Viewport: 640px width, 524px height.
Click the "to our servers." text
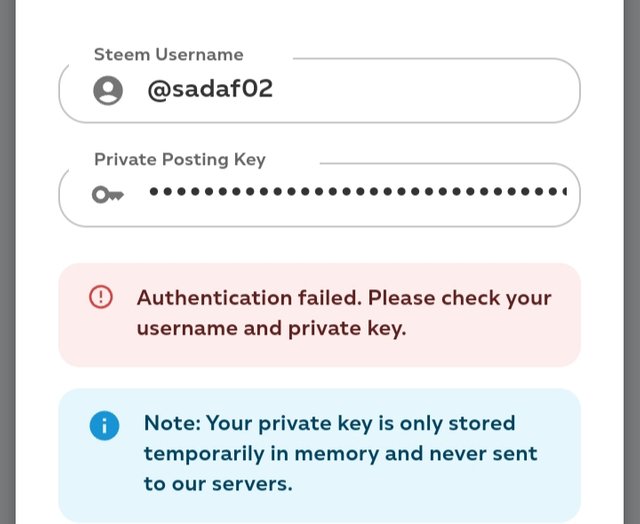pyautogui.click(x=218, y=484)
